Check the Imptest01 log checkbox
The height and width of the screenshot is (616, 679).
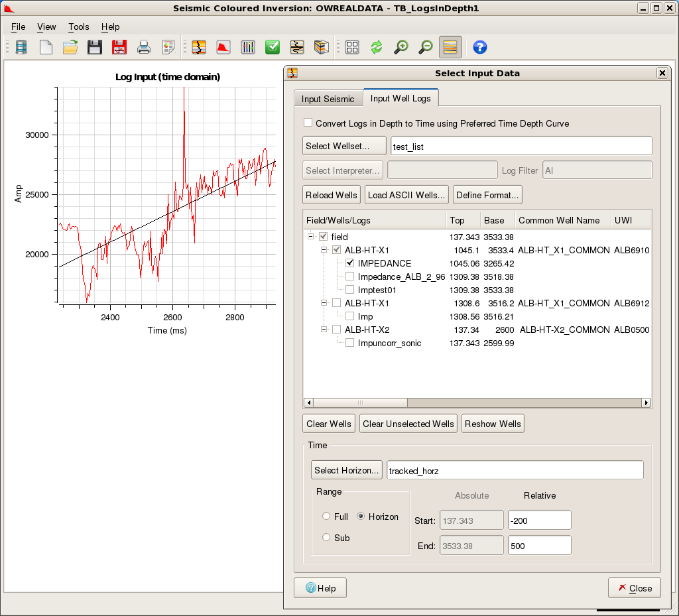coord(350,290)
